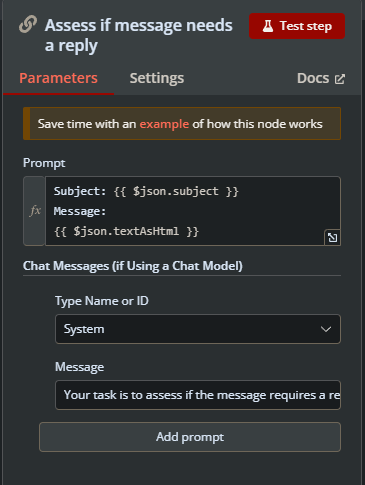365x485 pixels.
Task: Click the $json.textAsHtml expression line
Action: click(x=126, y=231)
